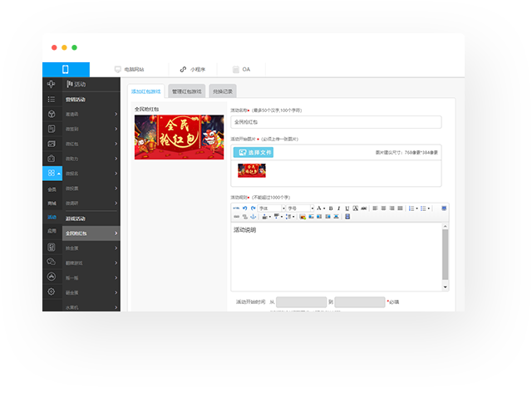The image size is (532, 397).
Task: Toggle Bold formatting in editor
Action: [331, 208]
